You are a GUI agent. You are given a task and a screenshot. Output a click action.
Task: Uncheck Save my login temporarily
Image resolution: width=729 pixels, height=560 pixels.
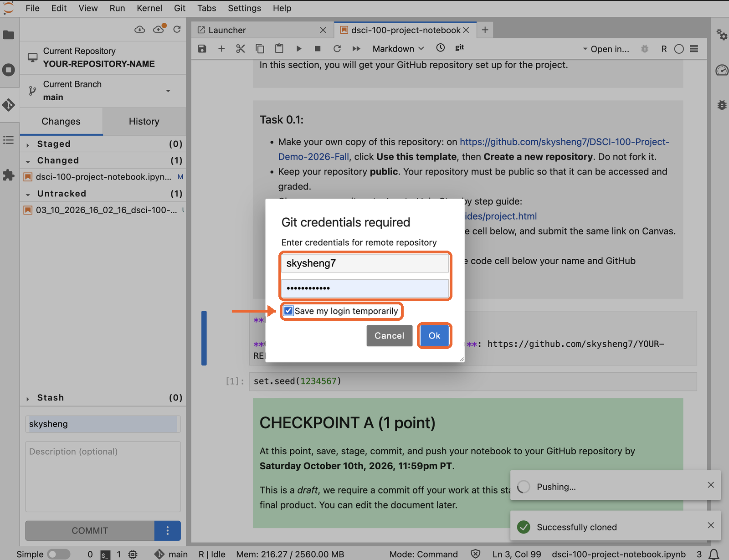pyautogui.click(x=288, y=311)
